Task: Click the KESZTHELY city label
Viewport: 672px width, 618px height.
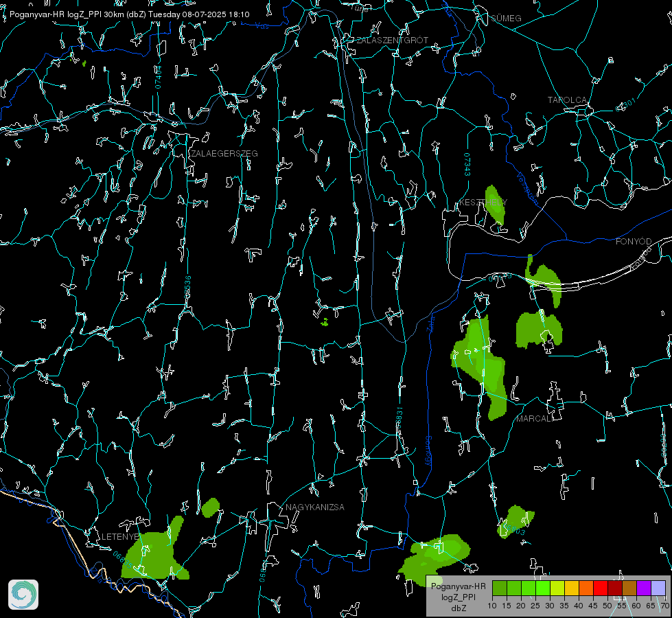Action: pyautogui.click(x=483, y=202)
